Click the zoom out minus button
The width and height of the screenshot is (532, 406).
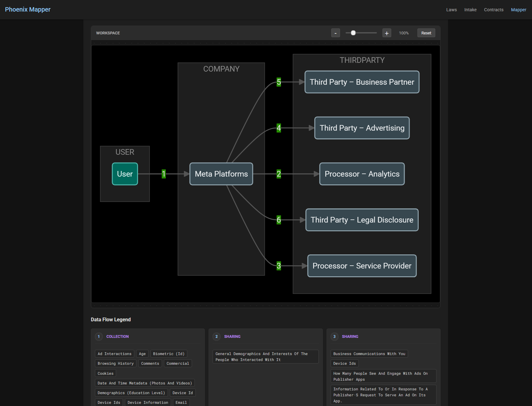click(335, 33)
